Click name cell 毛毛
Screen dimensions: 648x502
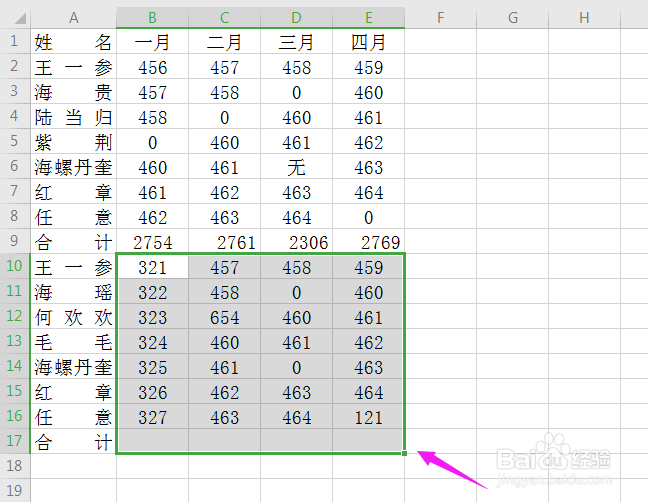pyautogui.click(x=74, y=342)
